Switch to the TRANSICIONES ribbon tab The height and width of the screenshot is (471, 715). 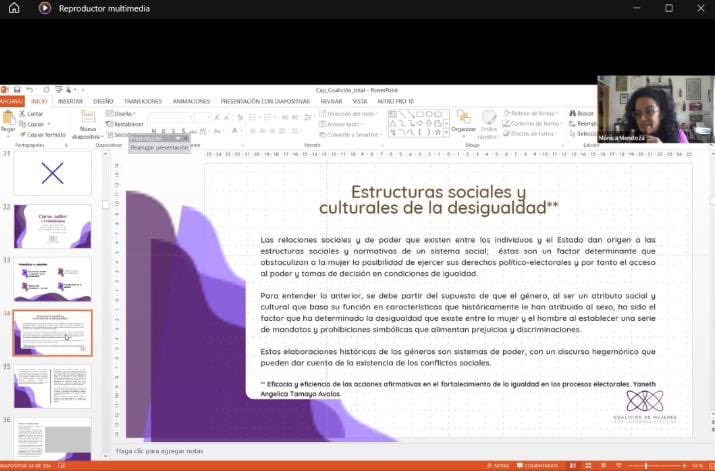click(143, 101)
